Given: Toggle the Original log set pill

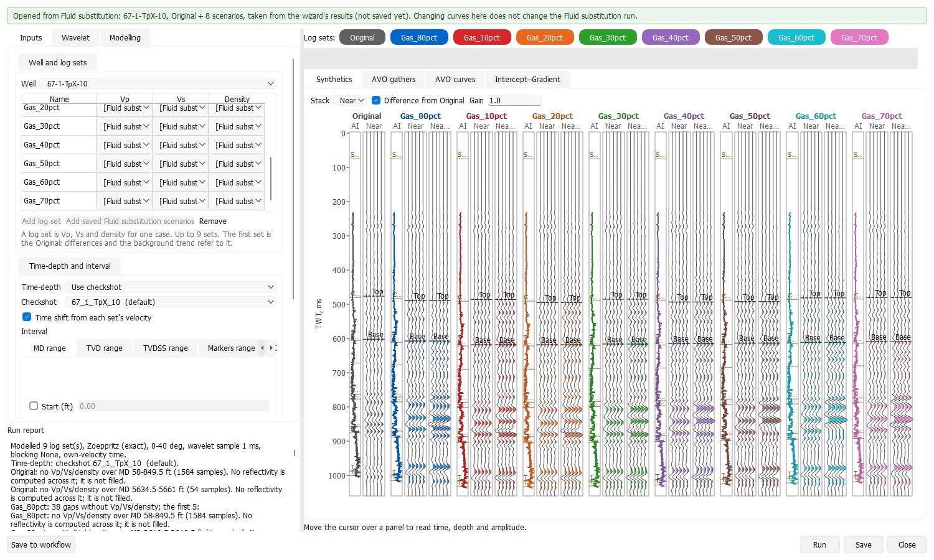Looking at the screenshot, I should 362,37.
